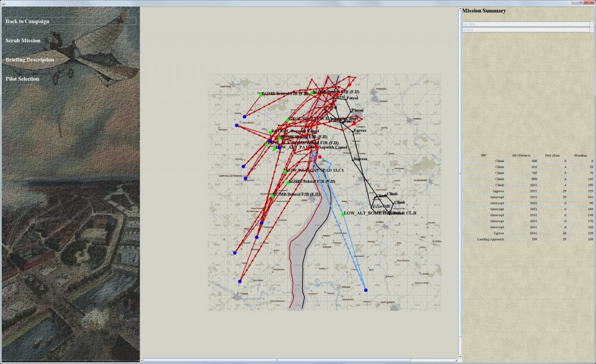Click the leftmost green BOMB Bristol F2B marker
The height and width of the screenshot is (364, 596).
pyautogui.click(x=260, y=94)
